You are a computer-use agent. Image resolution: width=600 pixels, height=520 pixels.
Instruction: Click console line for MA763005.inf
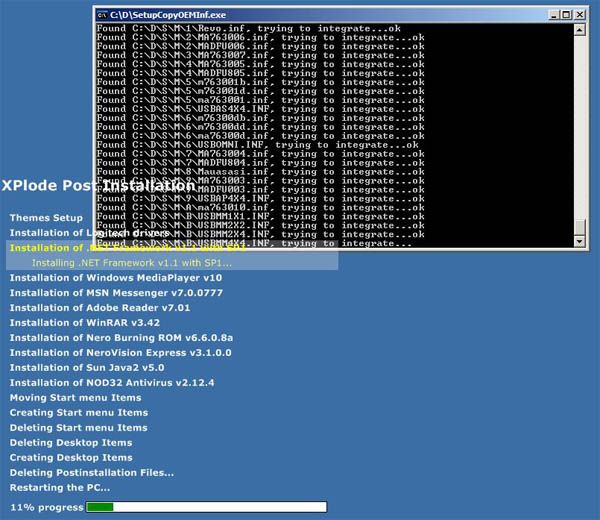pos(260,64)
